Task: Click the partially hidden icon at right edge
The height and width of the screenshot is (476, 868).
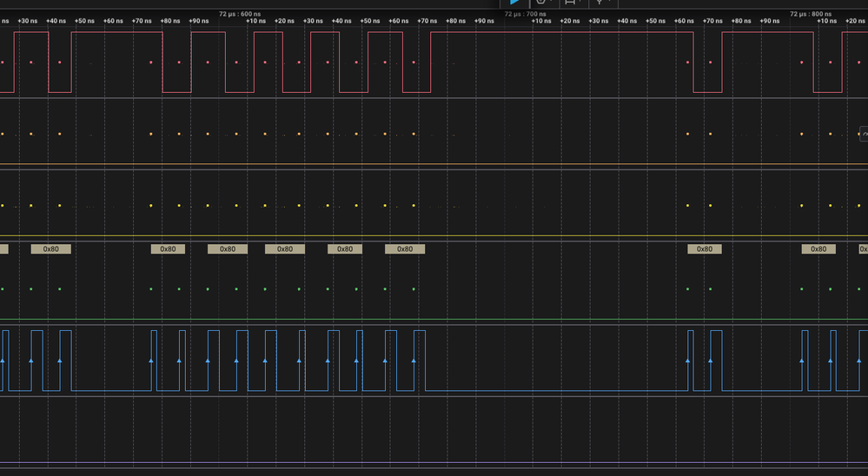Action: tap(864, 134)
